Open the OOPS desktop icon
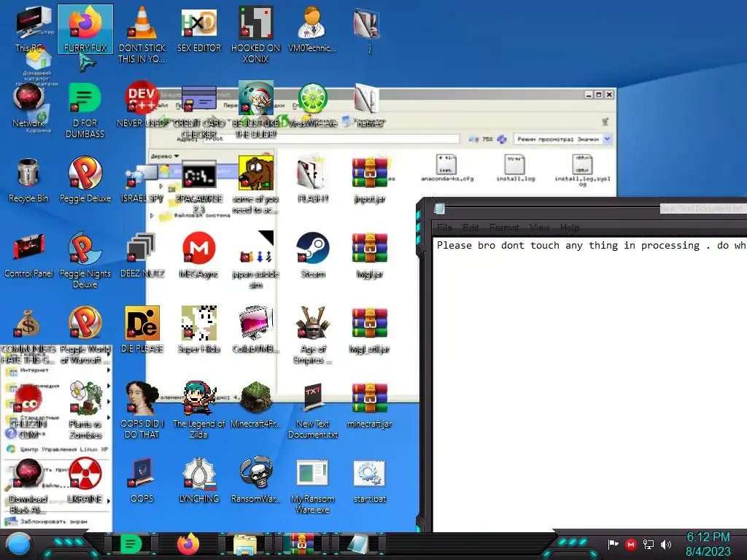This screenshot has width=747, height=560. tap(142, 480)
